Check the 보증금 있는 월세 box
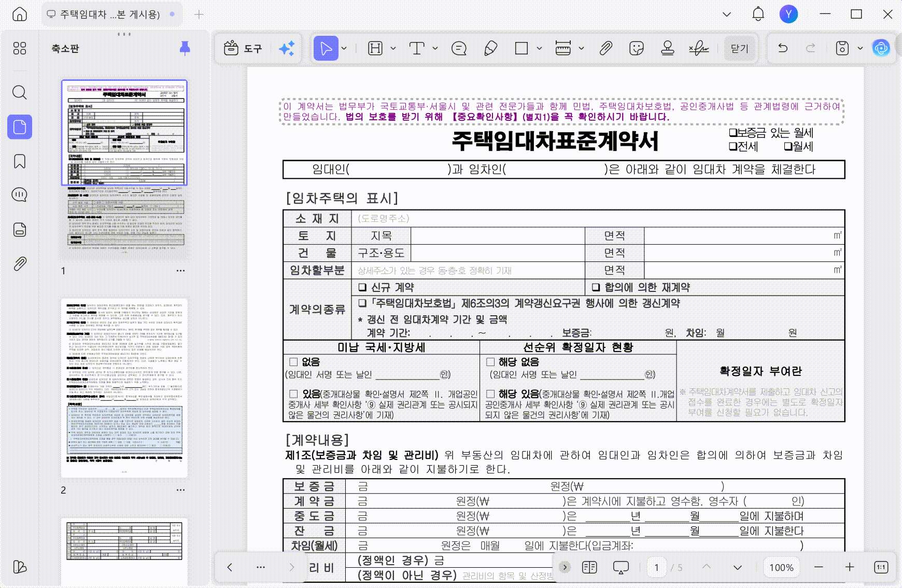Viewport: 902px width, 588px height. coord(733,133)
